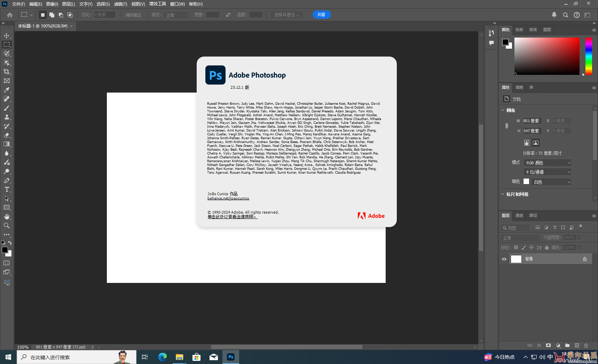Image resolution: width=598 pixels, height=364 pixels.
Task: Open the help question mark icon
Action: click(577, 15)
